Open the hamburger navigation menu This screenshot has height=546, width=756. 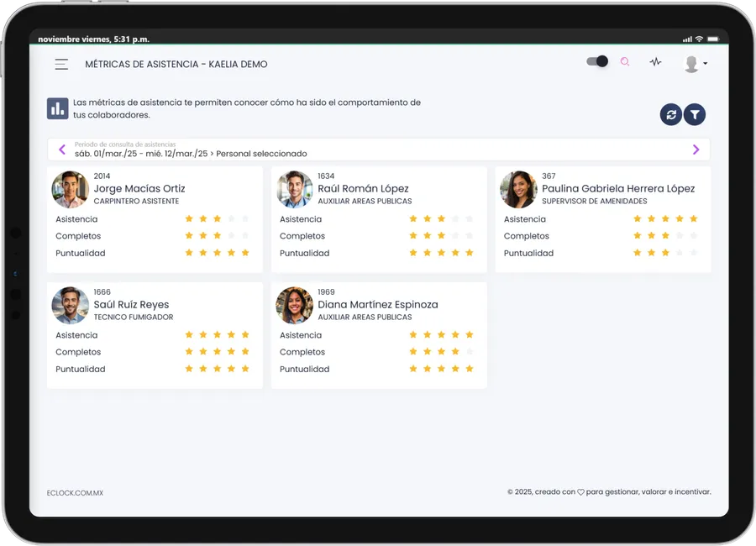tap(61, 64)
